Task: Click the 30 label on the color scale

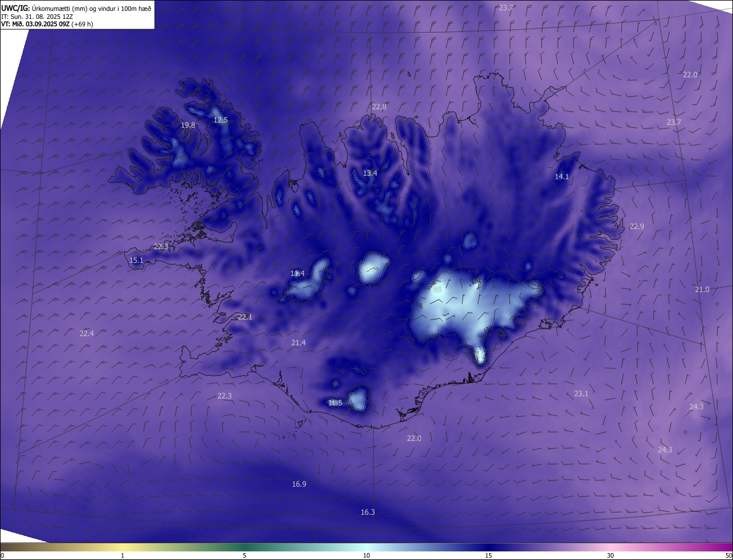Action: tap(610, 555)
